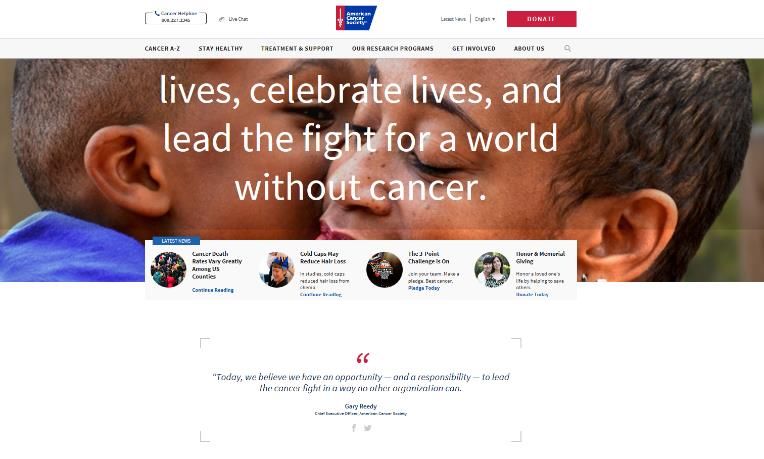Open the Cancer A-Z menu
This screenshot has height=459, width=764.
[162, 49]
